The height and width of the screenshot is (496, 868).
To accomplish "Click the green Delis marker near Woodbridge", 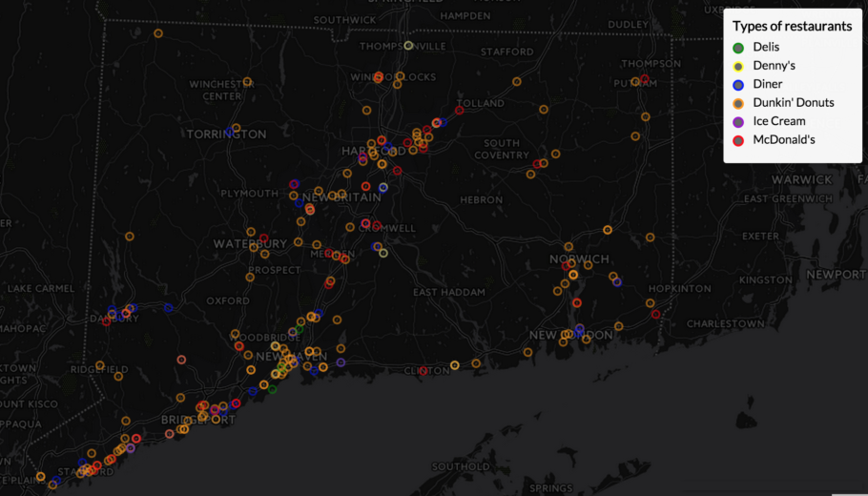I will pyautogui.click(x=299, y=329).
